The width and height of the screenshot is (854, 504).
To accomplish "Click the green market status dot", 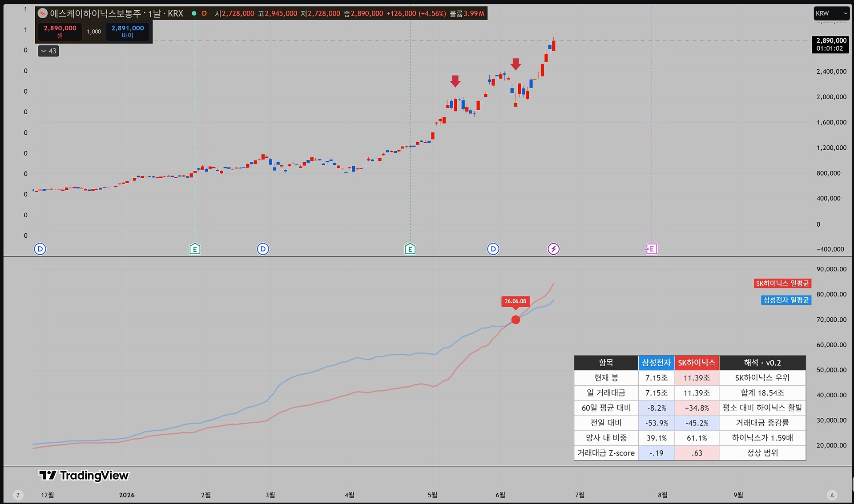I will coord(194,13).
